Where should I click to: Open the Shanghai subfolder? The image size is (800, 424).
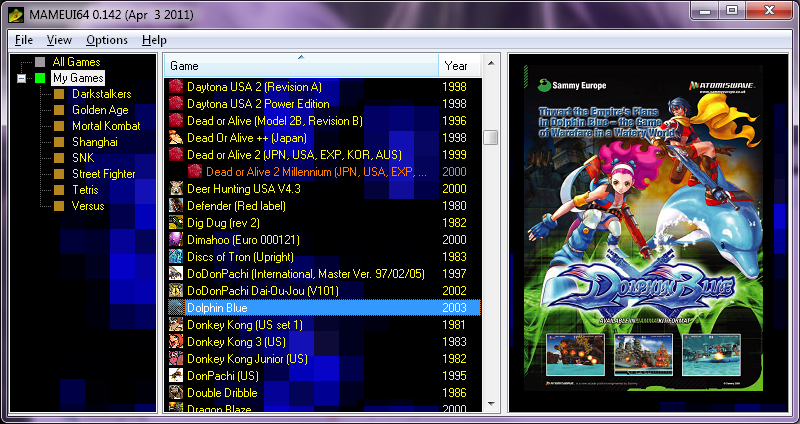click(x=95, y=142)
